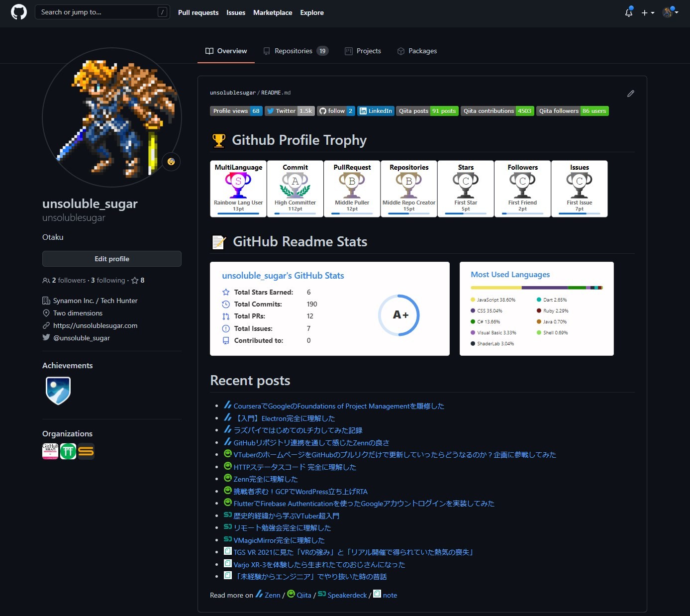
Task: Open the GitHub API organization avatar
Action: coord(50,451)
